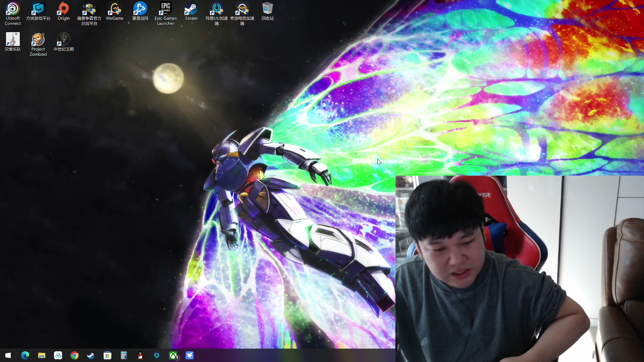This screenshot has width=644, height=362.
Task: Select the Project Zomboid desktop shortcut
Action: click(38, 44)
